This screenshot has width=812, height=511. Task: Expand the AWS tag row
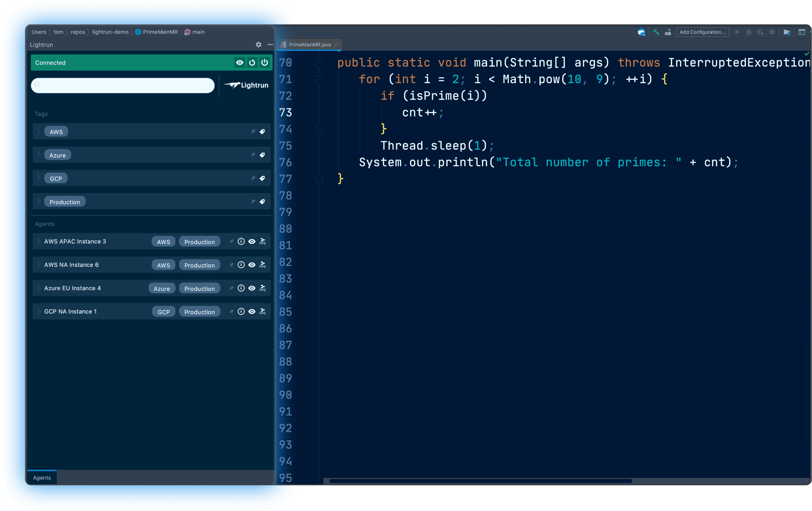click(x=39, y=132)
